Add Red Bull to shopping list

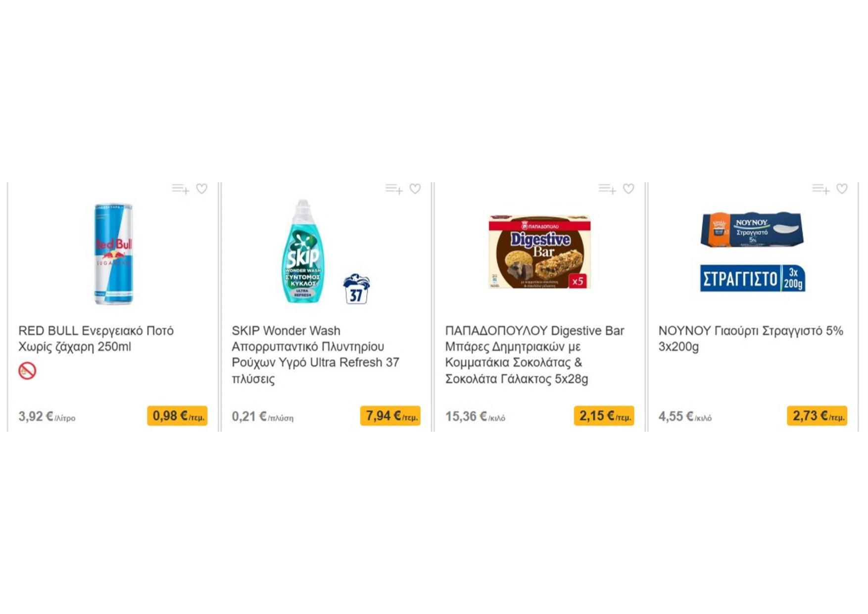point(180,189)
